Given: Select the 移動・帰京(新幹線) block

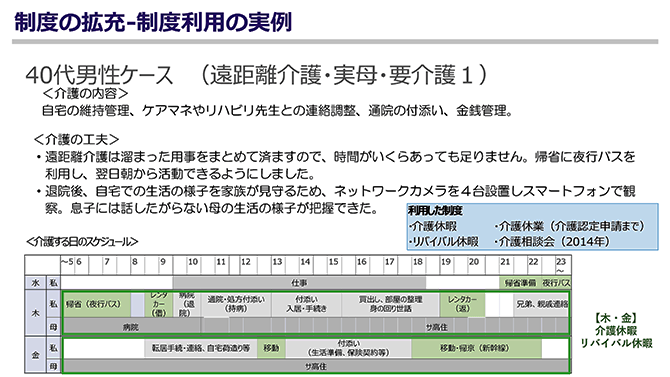Looking at the screenshot, I should pyautogui.click(x=476, y=348).
